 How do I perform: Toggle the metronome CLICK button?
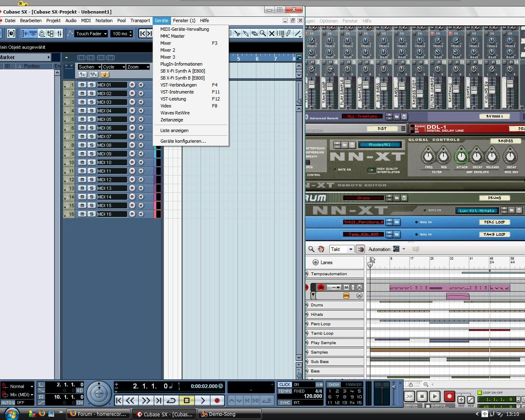coord(285,385)
